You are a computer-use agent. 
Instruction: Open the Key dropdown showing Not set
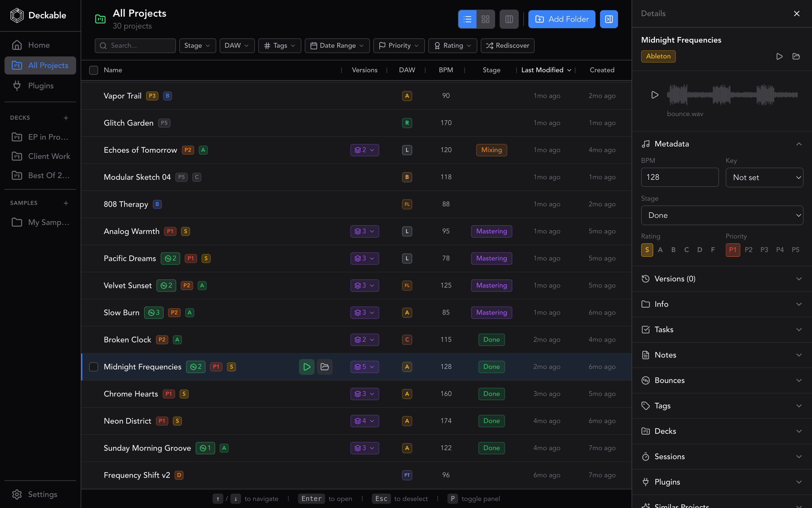tap(764, 178)
